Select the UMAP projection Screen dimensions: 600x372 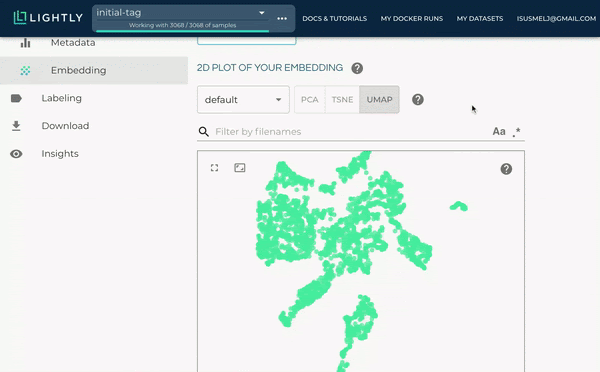pos(379,100)
